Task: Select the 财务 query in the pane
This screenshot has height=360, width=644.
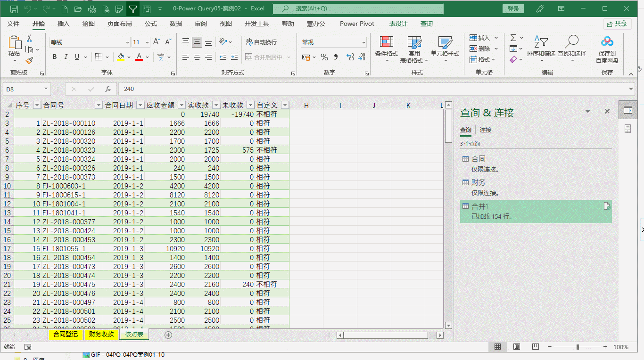Action: click(x=536, y=187)
